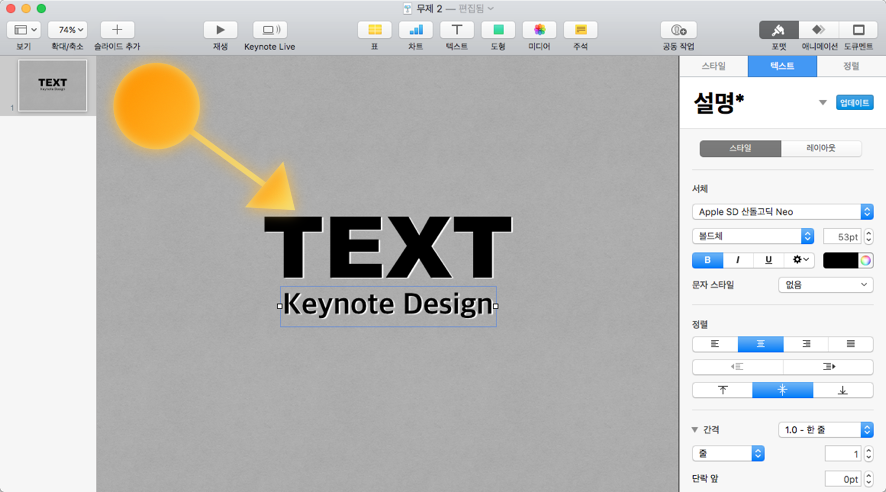
Task: Add a new slide with the plus button
Action: (x=117, y=29)
